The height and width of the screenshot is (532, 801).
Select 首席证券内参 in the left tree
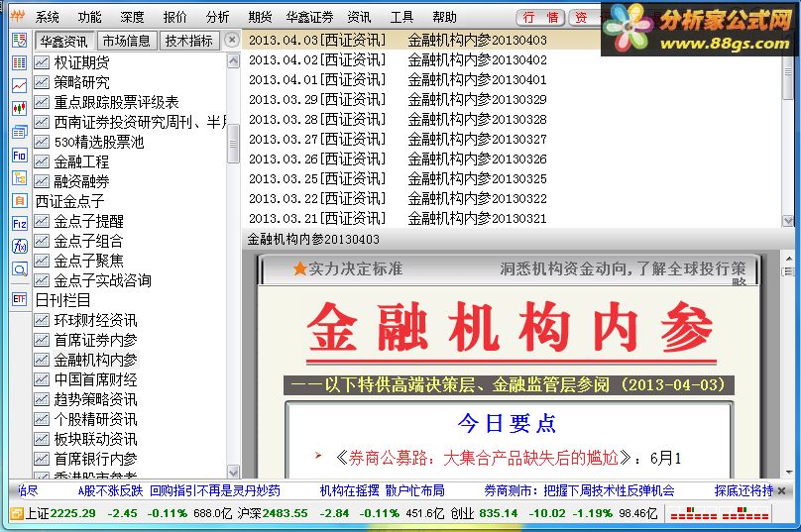point(95,340)
